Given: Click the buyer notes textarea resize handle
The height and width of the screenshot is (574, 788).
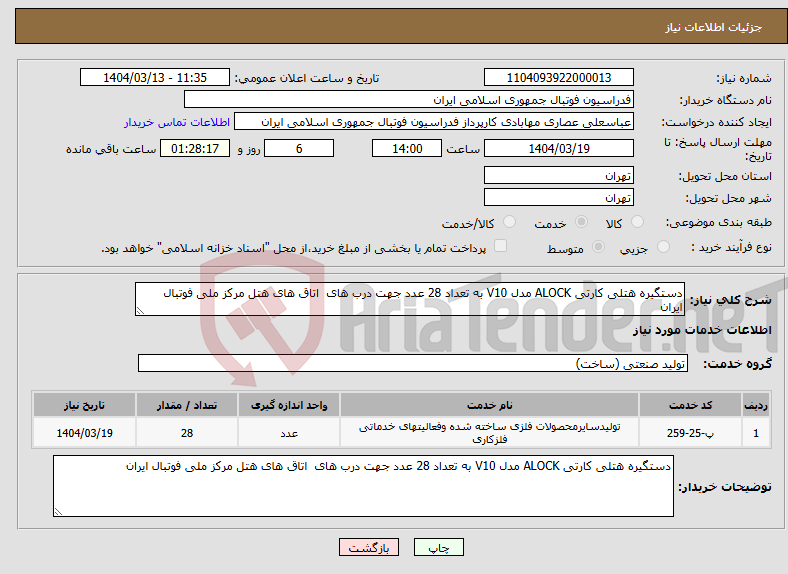Looking at the screenshot, I should [x=58, y=512].
